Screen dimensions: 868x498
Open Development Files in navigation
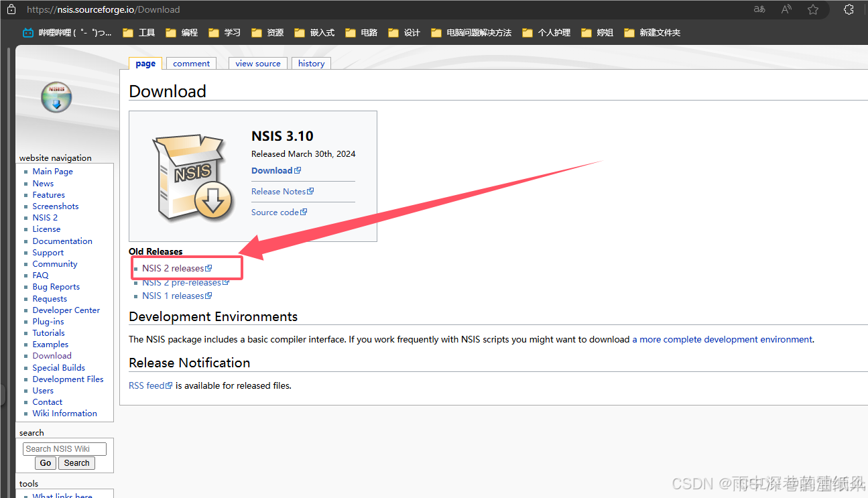pos(68,379)
